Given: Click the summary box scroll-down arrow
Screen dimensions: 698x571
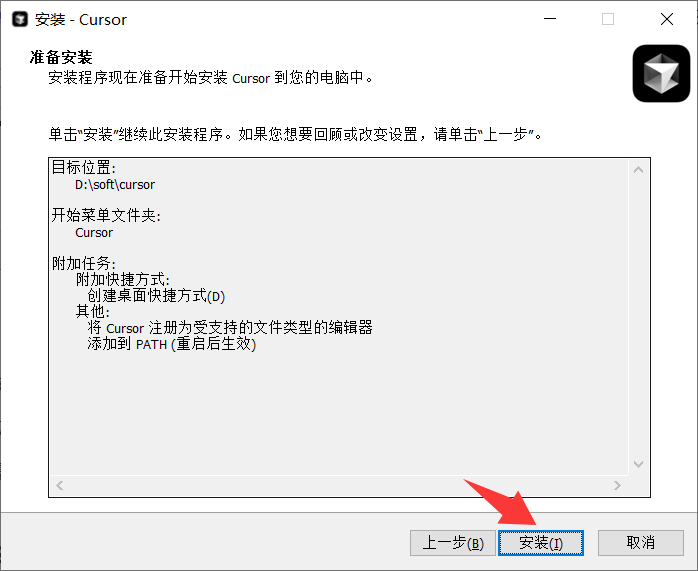Looking at the screenshot, I should (x=638, y=464).
